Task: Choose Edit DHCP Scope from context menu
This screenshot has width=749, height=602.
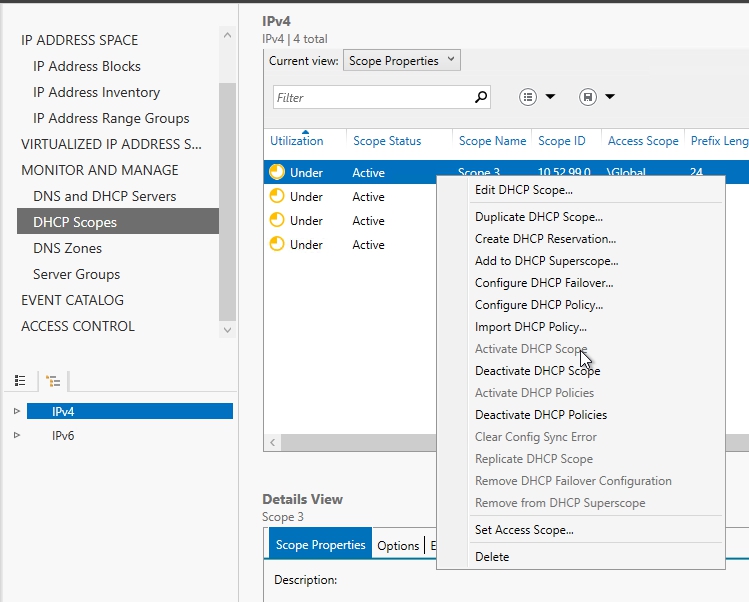Action: (x=523, y=190)
